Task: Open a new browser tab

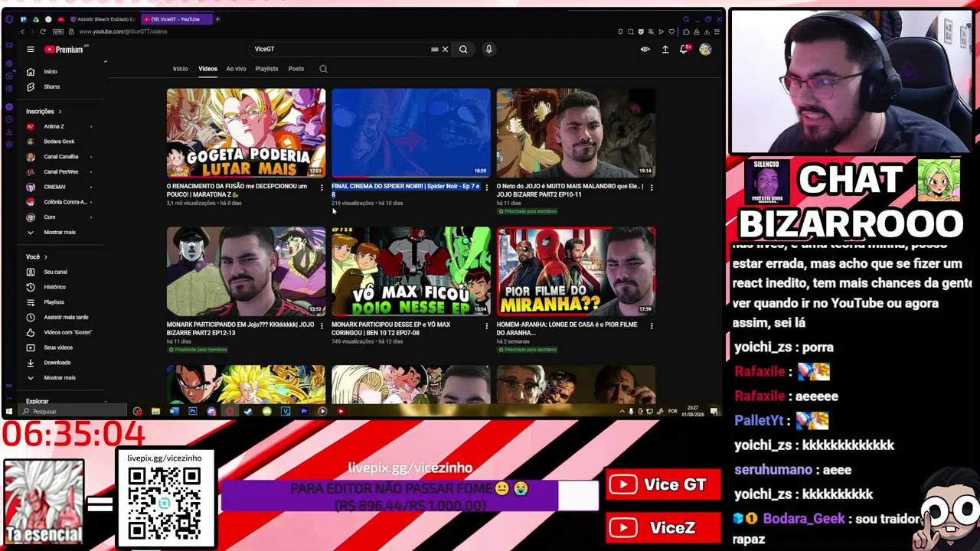Action: (x=217, y=19)
